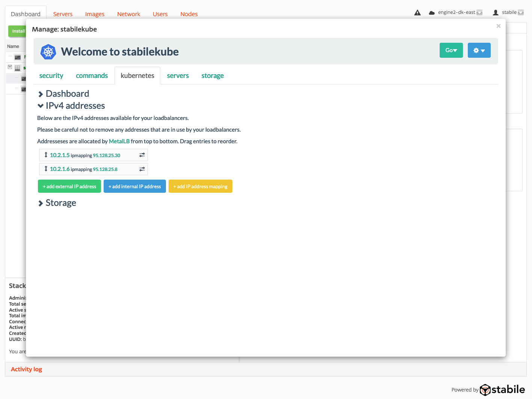Open the Nodes top navigation tab
Image resolution: width=532 pixels, height=399 pixels.
pyautogui.click(x=189, y=14)
